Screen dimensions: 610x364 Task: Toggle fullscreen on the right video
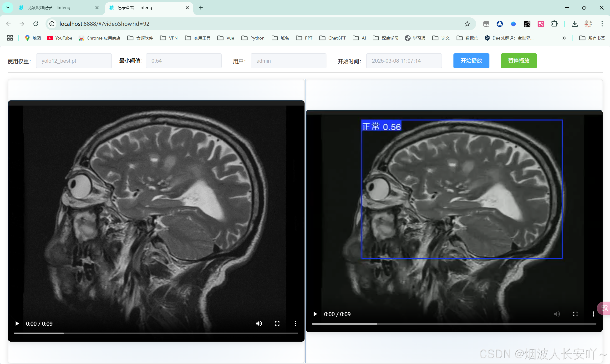(575, 314)
